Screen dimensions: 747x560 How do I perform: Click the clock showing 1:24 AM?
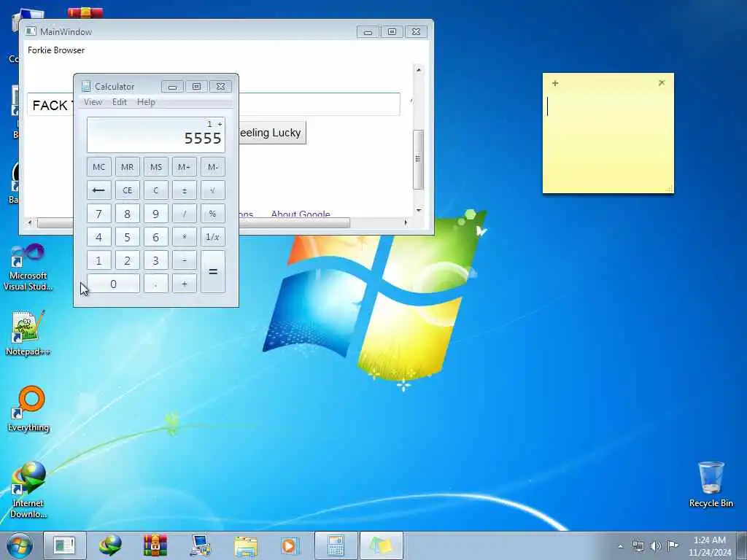click(x=709, y=540)
